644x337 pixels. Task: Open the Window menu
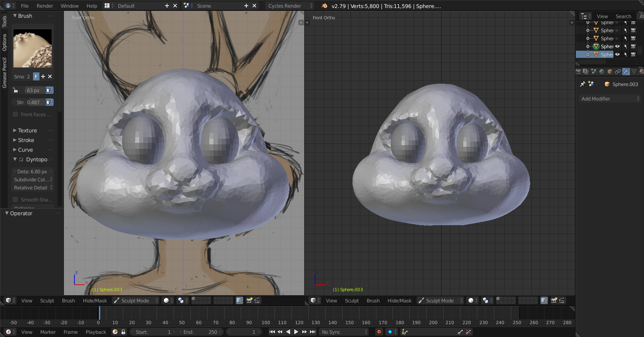pyautogui.click(x=70, y=6)
